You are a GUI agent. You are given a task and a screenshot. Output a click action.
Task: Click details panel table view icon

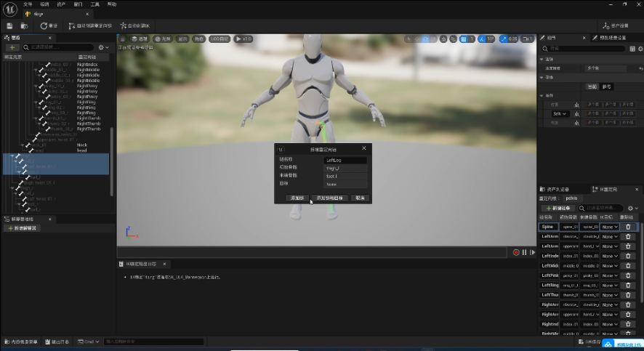632,49
